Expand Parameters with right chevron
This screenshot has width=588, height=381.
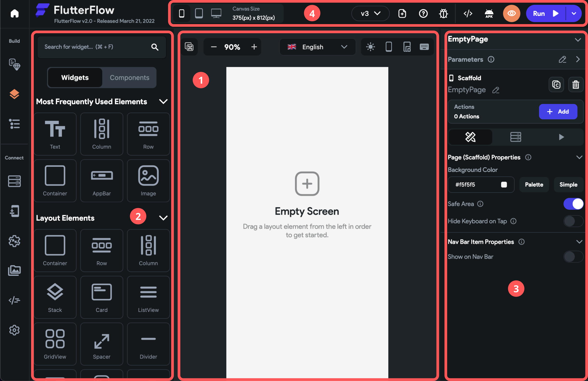[x=578, y=59]
